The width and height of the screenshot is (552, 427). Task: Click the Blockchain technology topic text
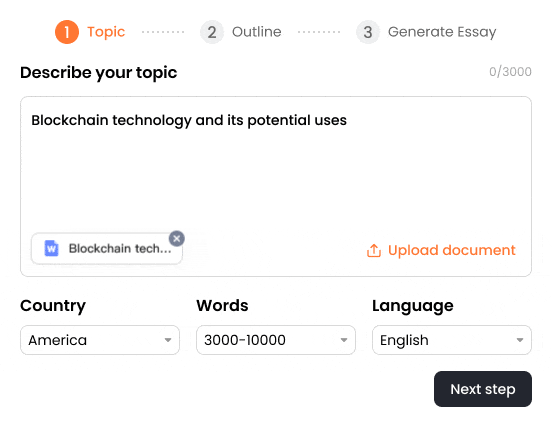(x=189, y=120)
